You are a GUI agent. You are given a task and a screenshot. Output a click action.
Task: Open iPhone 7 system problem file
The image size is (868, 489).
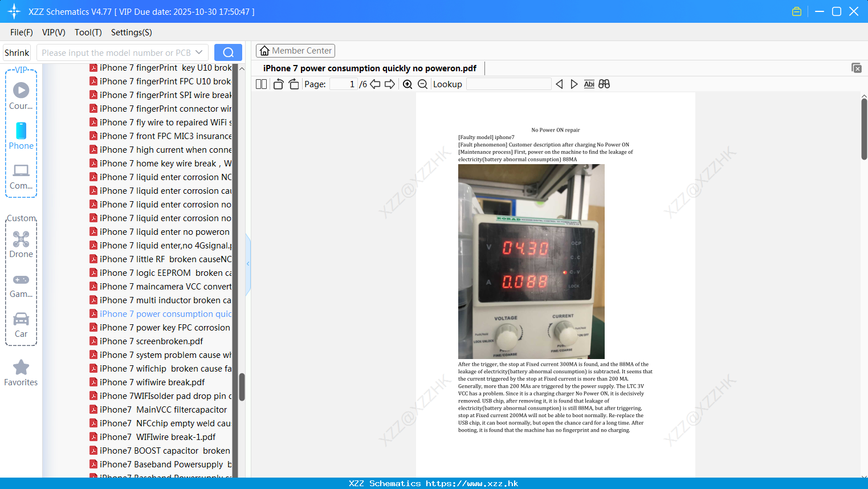[x=160, y=355]
